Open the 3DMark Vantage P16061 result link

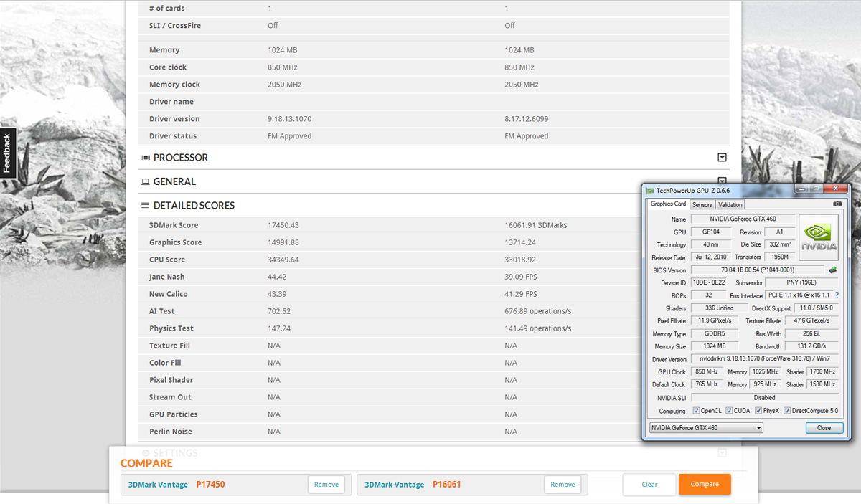pyautogui.click(x=413, y=485)
